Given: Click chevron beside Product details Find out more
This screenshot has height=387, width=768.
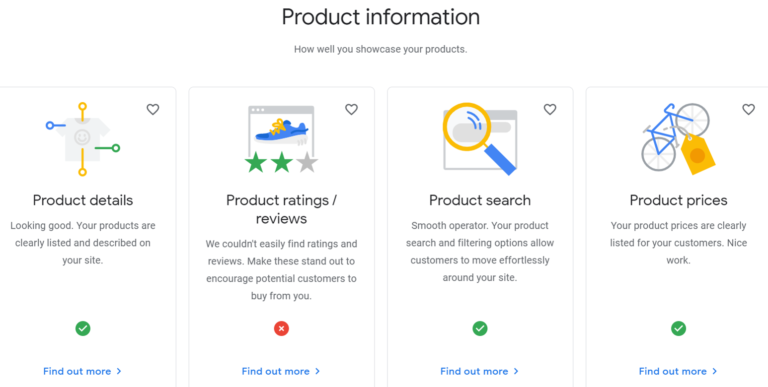Looking at the screenshot, I should click(x=119, y=371).
